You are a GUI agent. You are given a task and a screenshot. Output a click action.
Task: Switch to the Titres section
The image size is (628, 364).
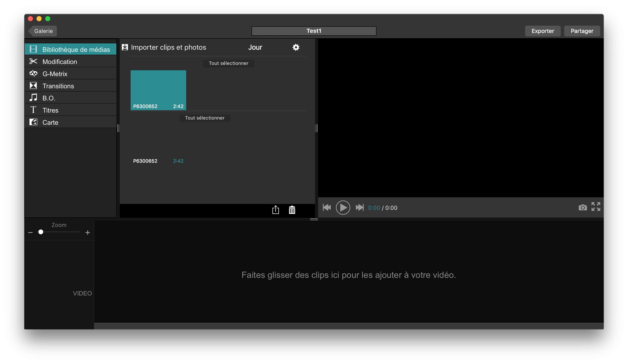[x=71, y=110]
